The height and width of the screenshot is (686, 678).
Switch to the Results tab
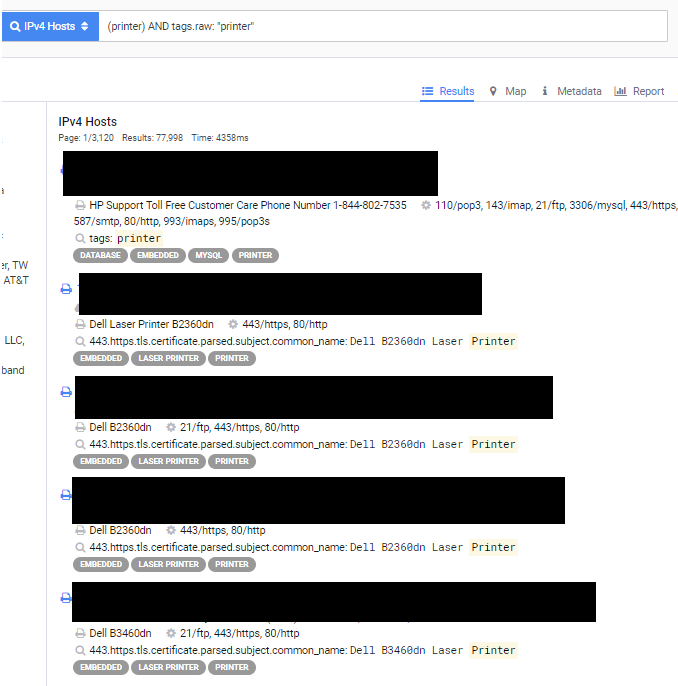(447, 91)
